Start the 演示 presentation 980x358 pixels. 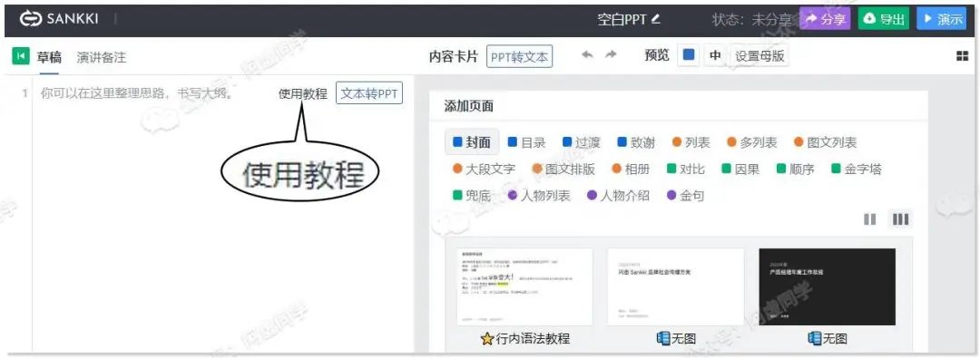pyautogui.click(x=942, y=19)
